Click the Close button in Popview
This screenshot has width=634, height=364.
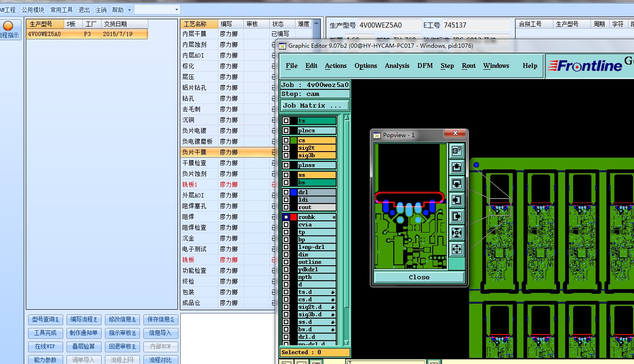tap(419, 277)
